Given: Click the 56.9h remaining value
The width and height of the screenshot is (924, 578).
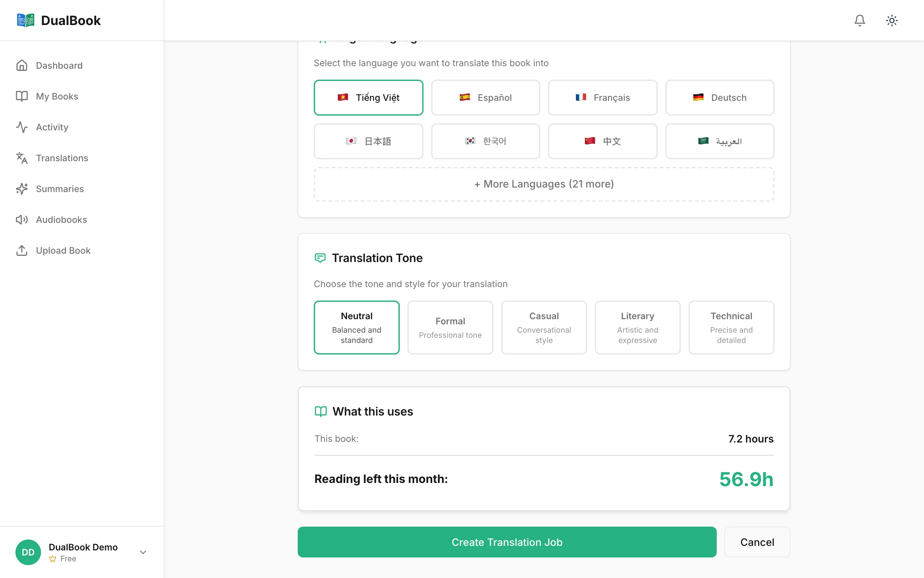Looking at the screenshot, I should tap(747, 479).
